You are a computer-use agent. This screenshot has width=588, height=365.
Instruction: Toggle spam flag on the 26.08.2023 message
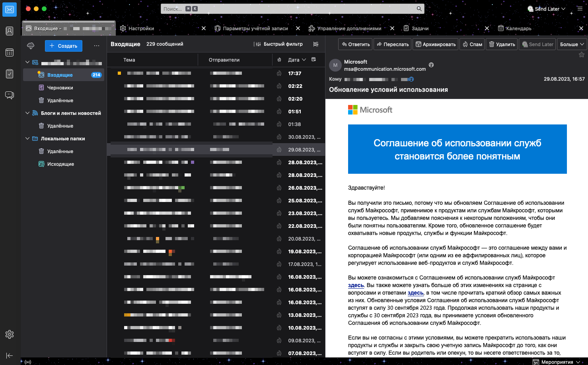[279, 188]
